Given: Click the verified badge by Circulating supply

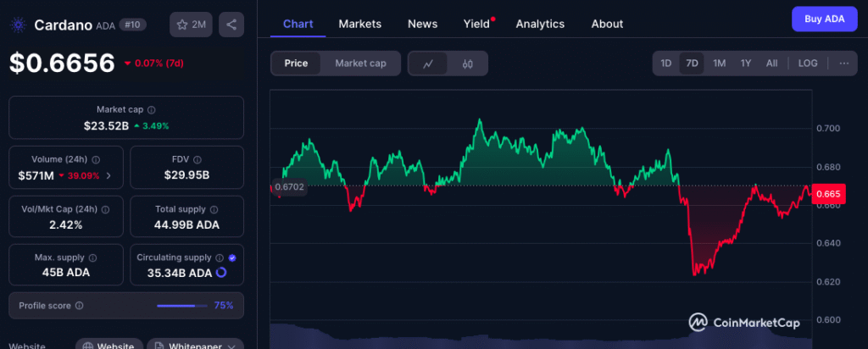Looking at the screenshot, I should coord(232,258).
